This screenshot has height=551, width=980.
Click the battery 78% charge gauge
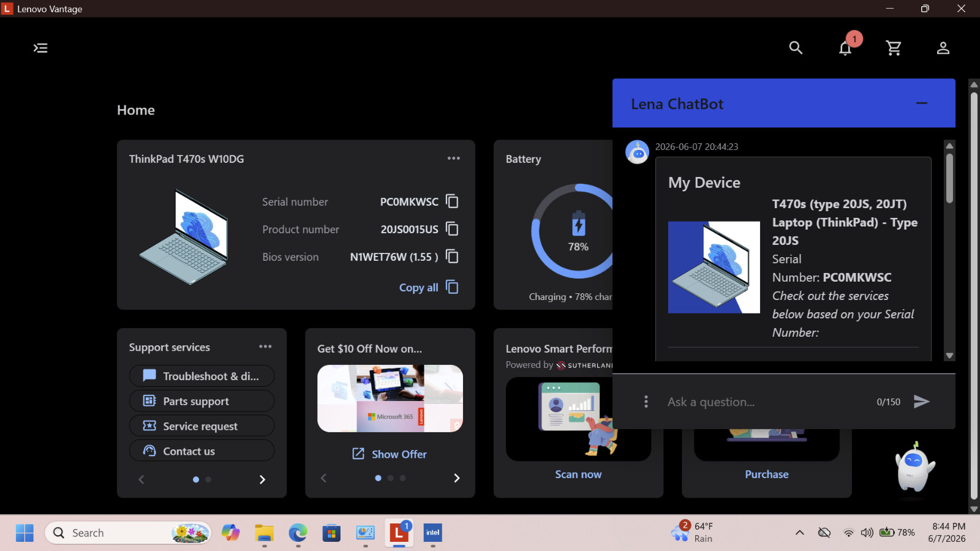(578, 231)
